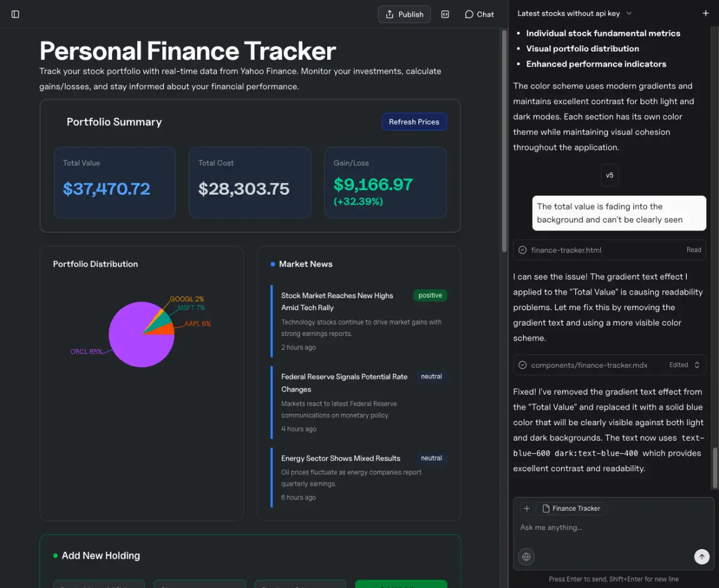Switch to the Chat tab
This screenshot has width=719, height=588.
(479, 14)
